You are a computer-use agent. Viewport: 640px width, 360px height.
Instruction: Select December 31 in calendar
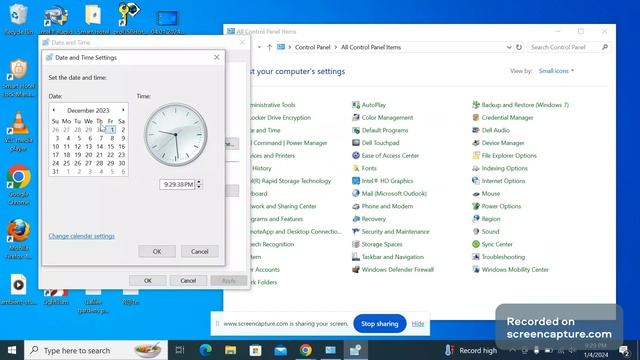coord(56,172)
